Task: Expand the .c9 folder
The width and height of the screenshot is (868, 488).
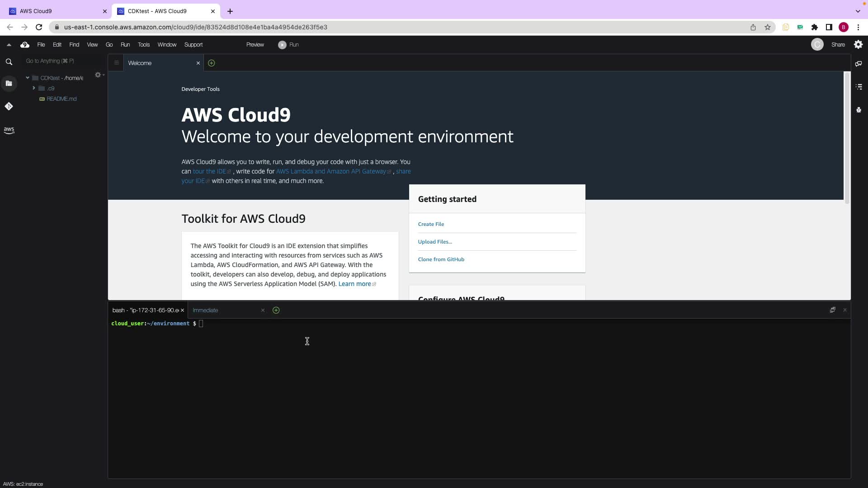Action: [34, 88]
